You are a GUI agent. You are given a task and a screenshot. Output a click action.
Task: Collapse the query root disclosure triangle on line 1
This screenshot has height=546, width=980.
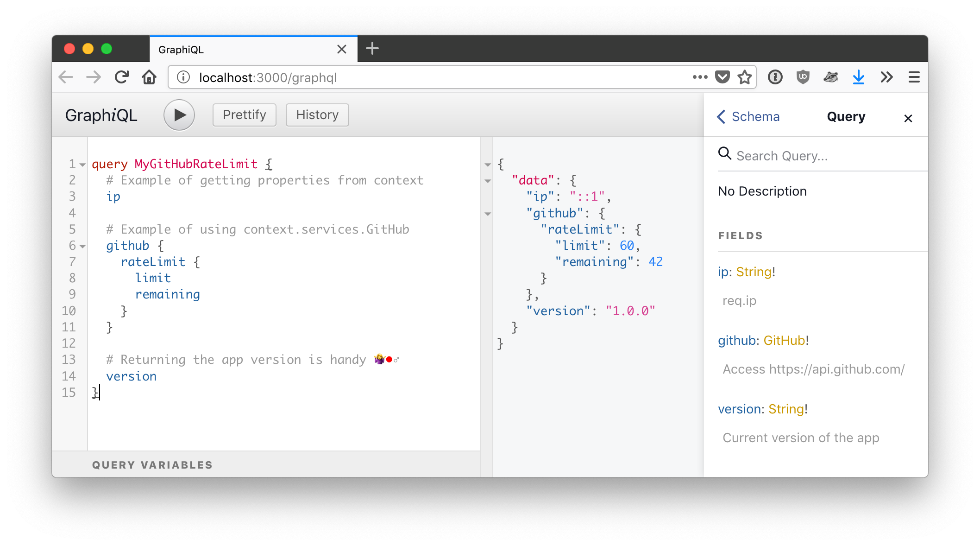[x=82, y=164]
